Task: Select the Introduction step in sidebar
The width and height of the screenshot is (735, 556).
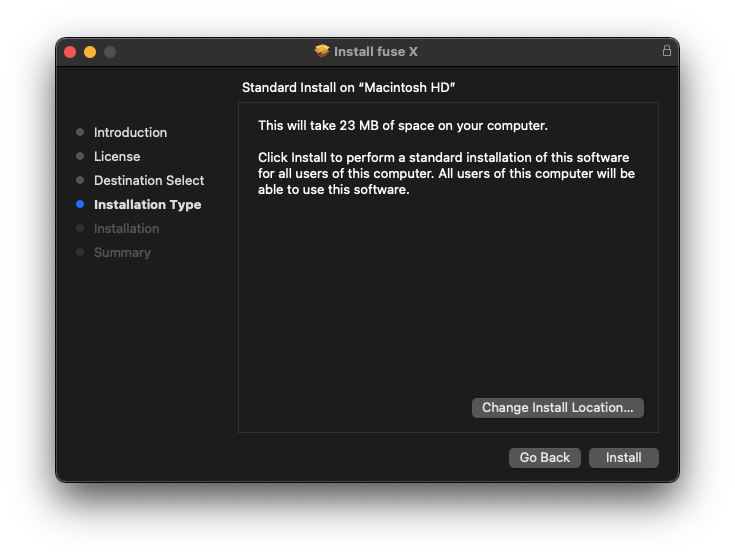Action: [x=130, y=133]
